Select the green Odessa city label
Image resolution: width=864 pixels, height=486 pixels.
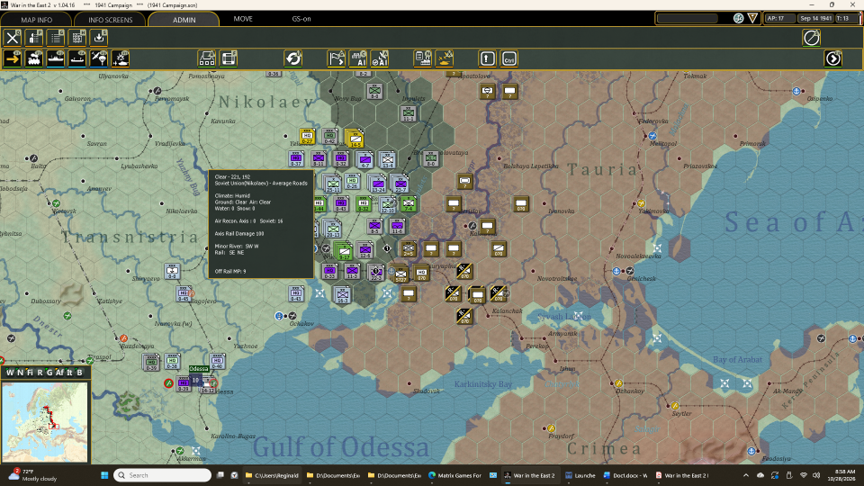(x=198, y=369)
